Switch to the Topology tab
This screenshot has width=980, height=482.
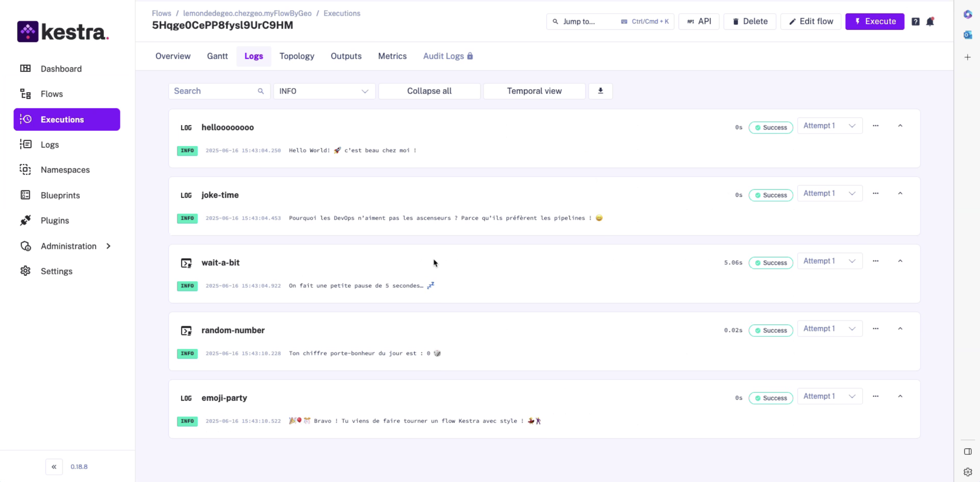297,56
